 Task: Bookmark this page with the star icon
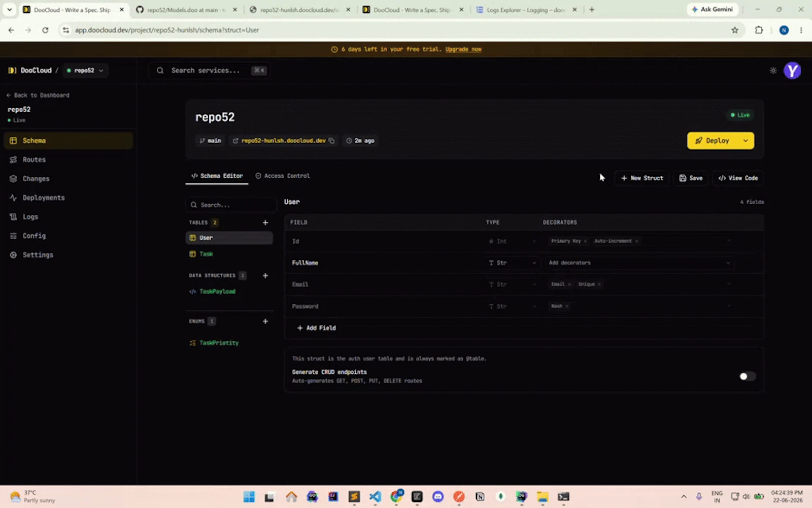pos(734,30)
